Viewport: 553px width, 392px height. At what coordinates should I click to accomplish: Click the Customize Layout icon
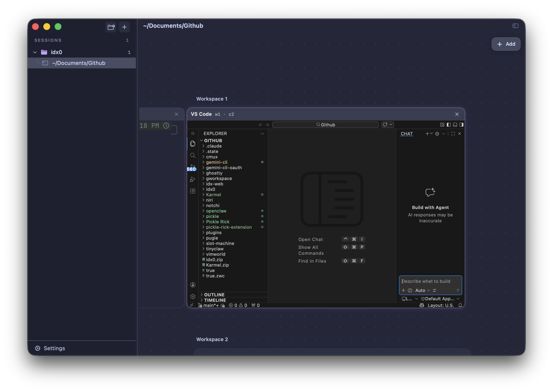pos(442,125)
